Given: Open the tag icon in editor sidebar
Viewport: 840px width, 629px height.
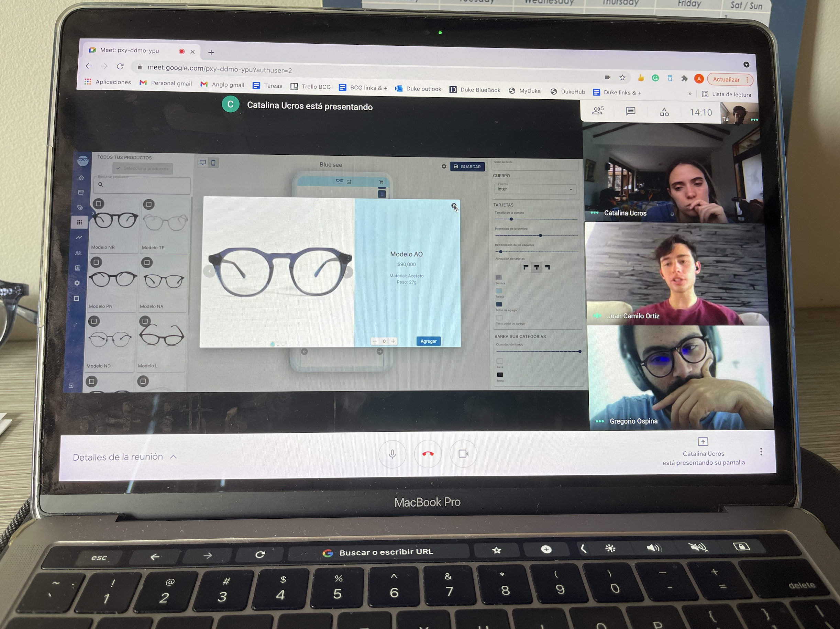Looking at the screenshot, I should 80,207.
